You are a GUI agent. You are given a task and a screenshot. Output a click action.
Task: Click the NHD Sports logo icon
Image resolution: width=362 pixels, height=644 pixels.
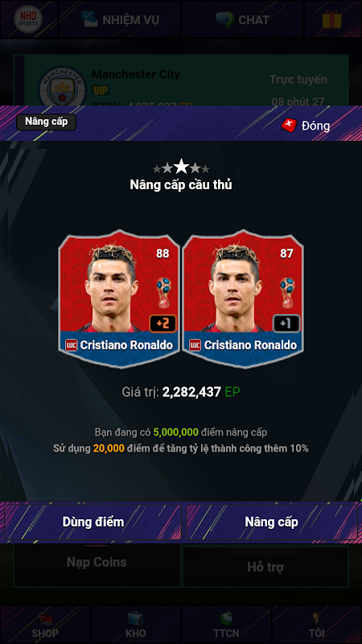[x=28, y=19]
